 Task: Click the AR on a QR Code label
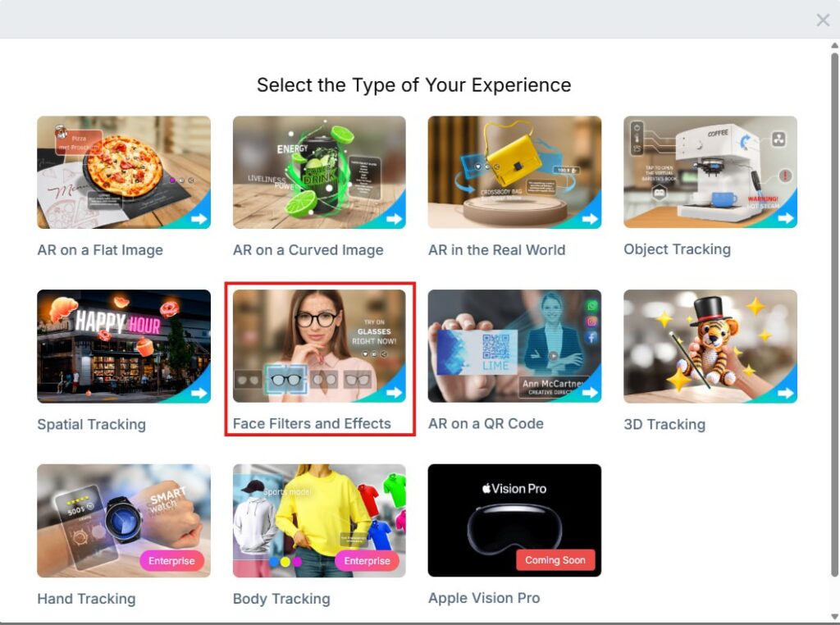click(486, 423)
